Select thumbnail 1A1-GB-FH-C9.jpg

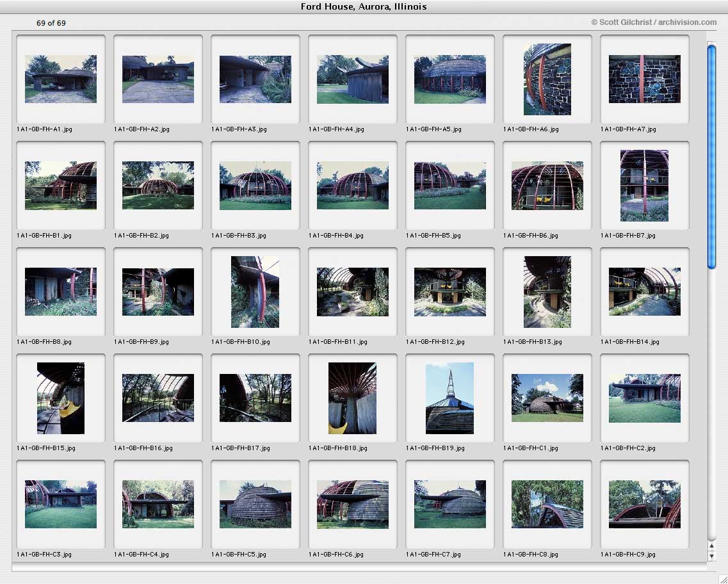tap(644, 504)
